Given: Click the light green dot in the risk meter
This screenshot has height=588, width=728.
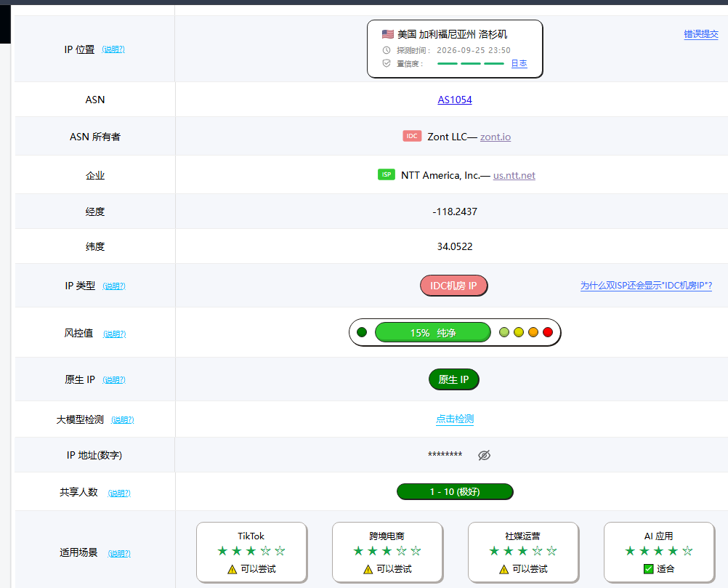Looking at the screenshot, I should pyautogui.click(x=504, y=332).
